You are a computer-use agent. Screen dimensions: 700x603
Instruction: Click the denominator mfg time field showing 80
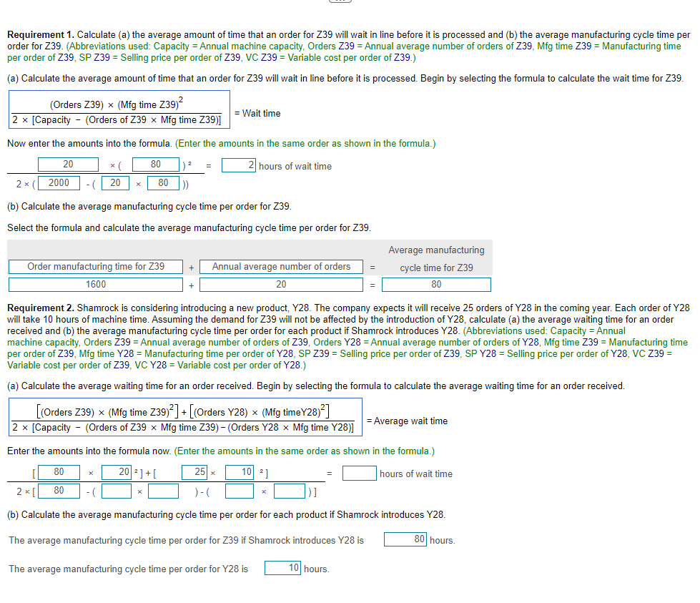click(x=163, y=182)
